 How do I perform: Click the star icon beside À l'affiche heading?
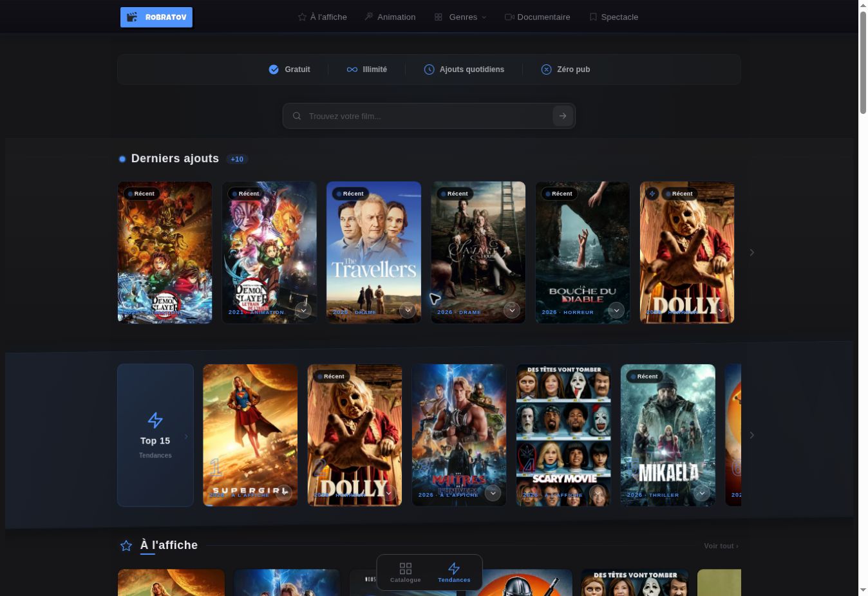126,546
